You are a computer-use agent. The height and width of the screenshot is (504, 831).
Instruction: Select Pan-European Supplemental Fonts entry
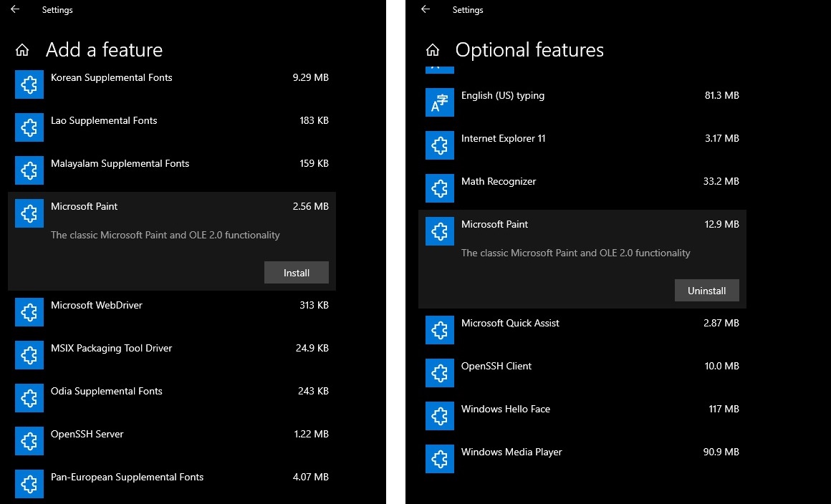click(172, 484)
